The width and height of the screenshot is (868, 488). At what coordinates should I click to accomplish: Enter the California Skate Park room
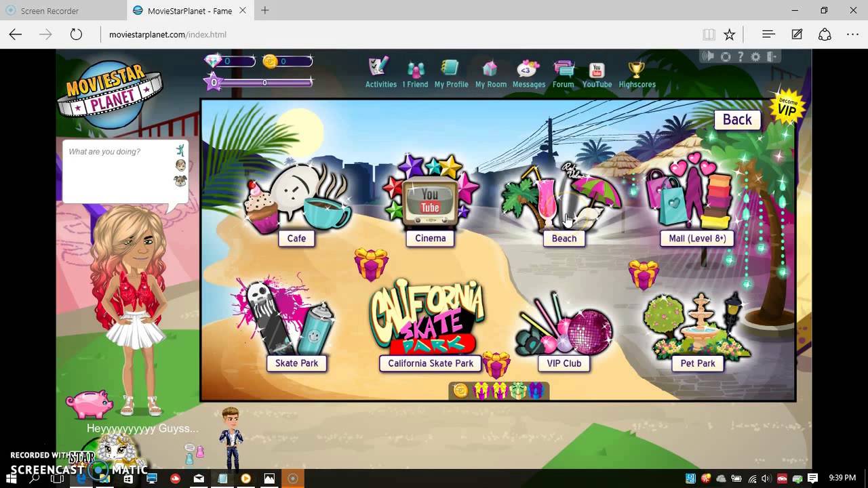[431, 363]
